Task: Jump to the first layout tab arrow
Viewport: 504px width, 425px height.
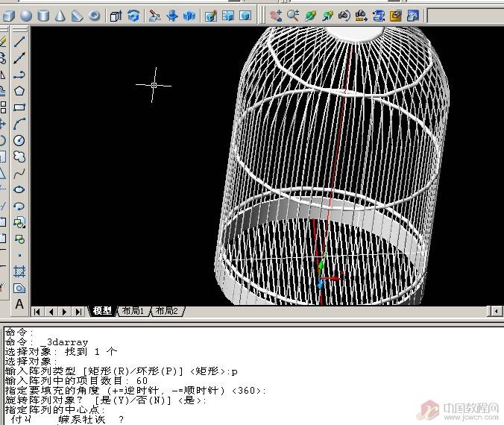Action: tap(37, 312)
